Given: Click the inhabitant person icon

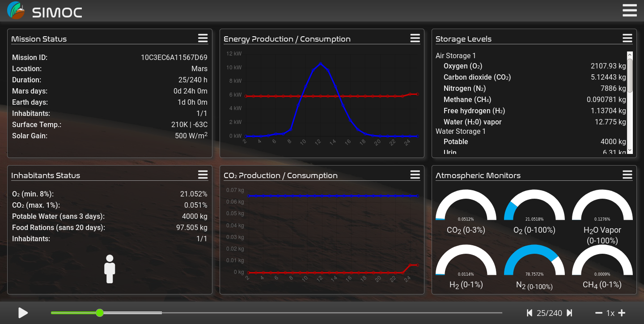Looking at the screenshot, I should [x=110, y=269].
